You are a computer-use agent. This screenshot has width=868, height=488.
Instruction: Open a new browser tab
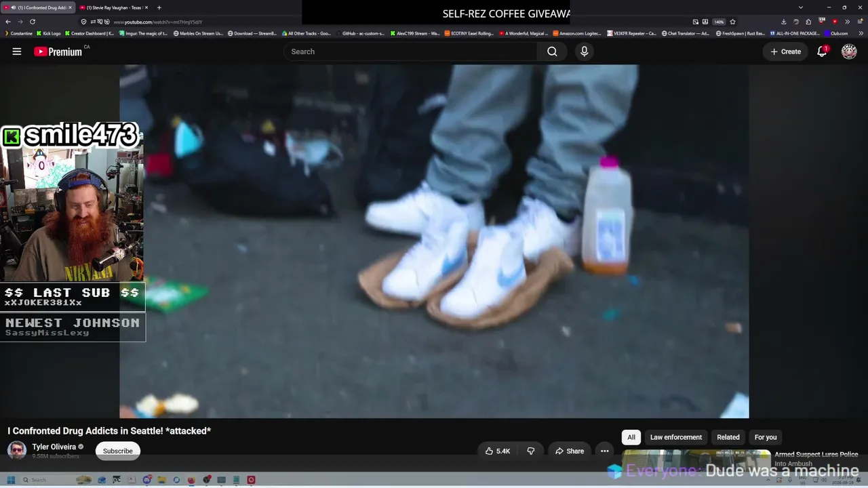pyautogui.click(x=159, y=7)
